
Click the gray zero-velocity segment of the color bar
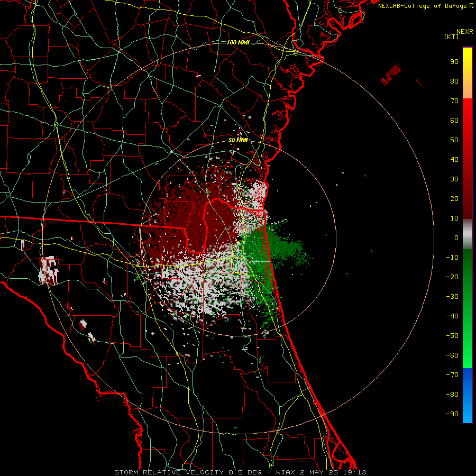467,234
